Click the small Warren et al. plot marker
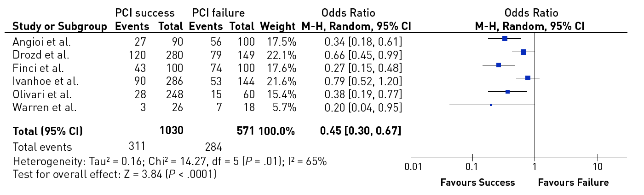644x195 pixels. point(491,105)
